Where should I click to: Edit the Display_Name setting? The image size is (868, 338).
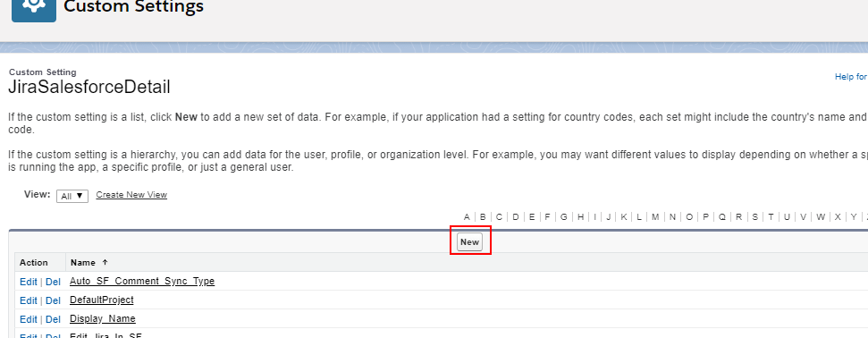click(x=29, y=319)
